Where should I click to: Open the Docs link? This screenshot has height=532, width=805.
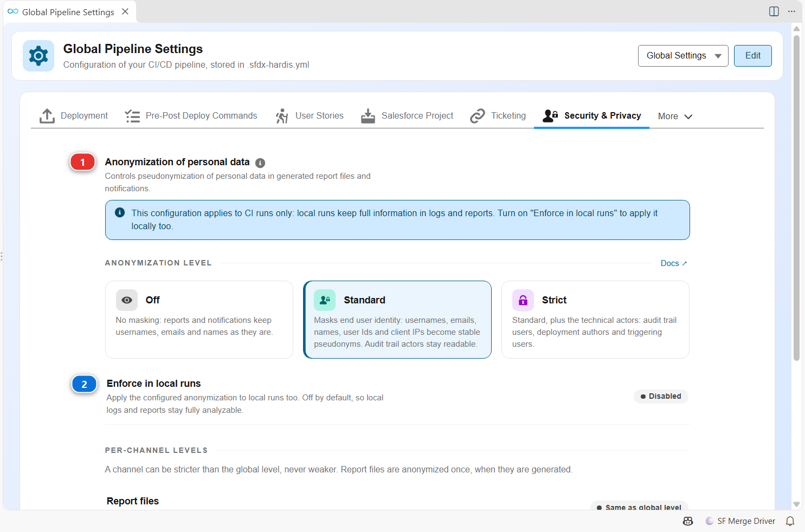tap(674, 263)
